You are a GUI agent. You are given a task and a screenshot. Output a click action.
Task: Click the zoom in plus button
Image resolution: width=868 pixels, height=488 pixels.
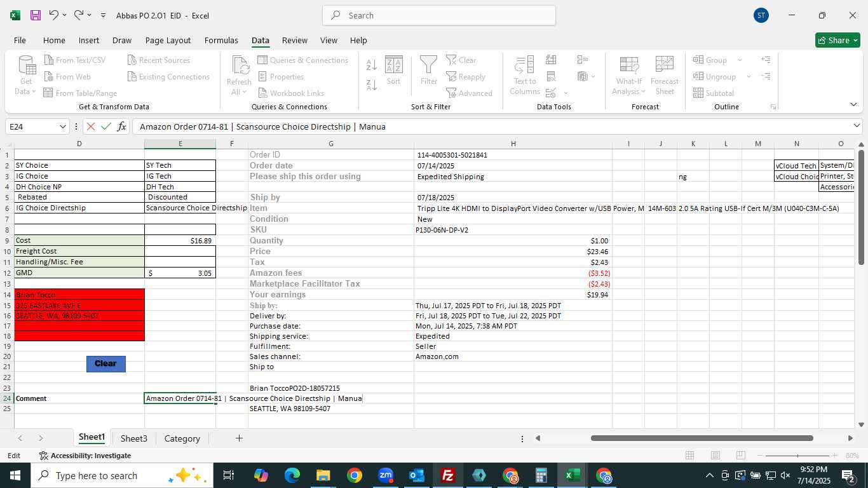click(x=834, y=456)
